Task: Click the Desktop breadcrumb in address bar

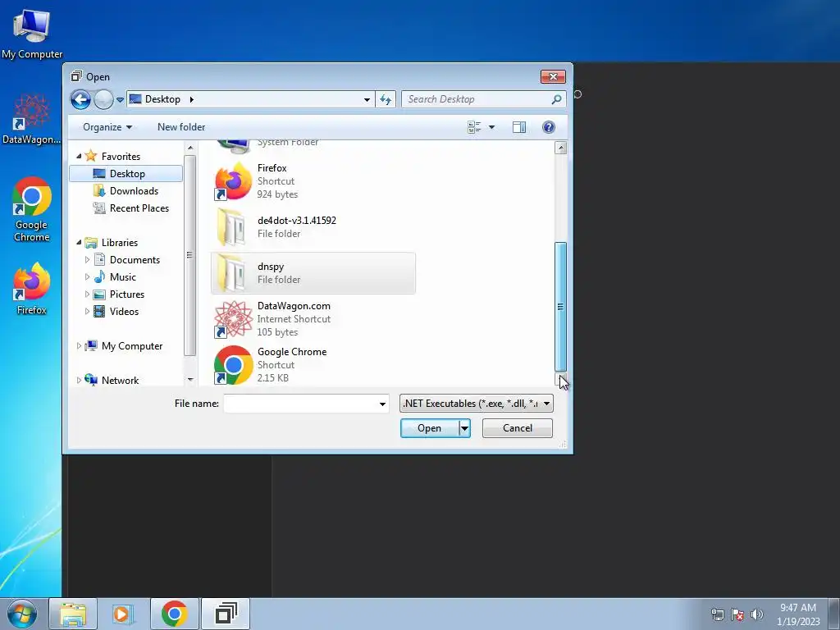Action: (162, 99)
